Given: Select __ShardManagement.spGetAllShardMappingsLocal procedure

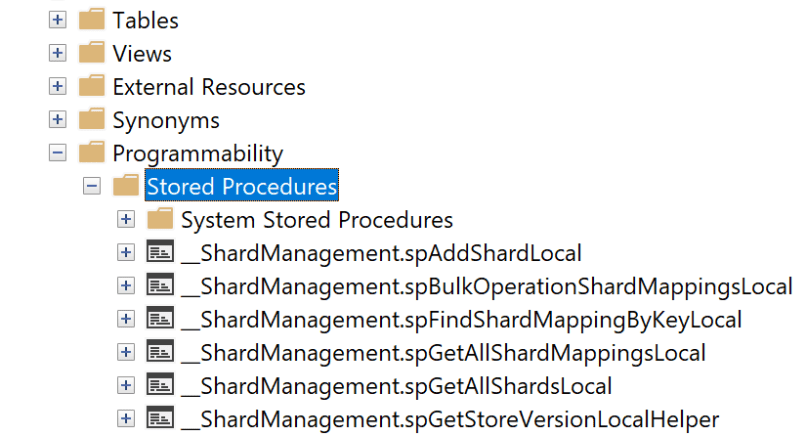Looking at the screenshot, I should pos(443,352).
